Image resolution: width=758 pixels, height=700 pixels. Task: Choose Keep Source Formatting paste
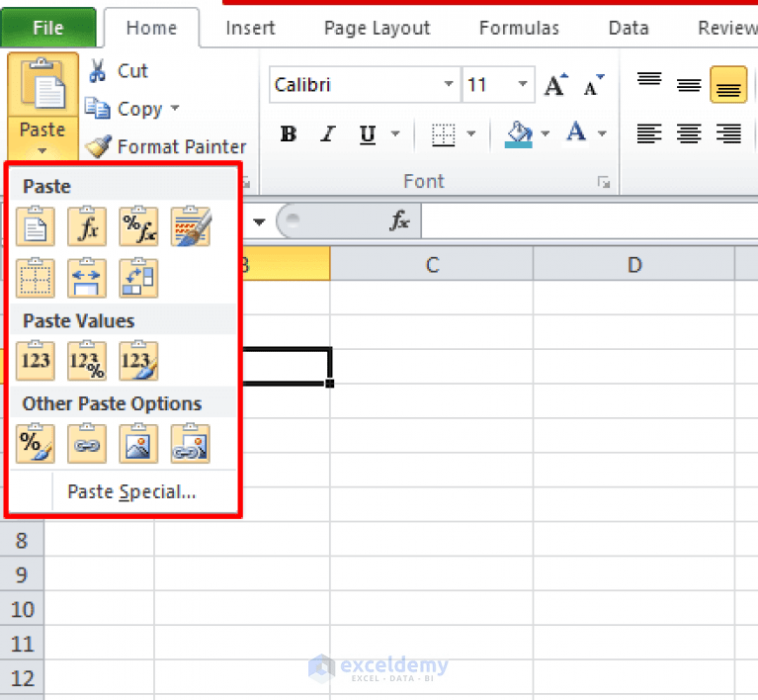pos(191,225)
